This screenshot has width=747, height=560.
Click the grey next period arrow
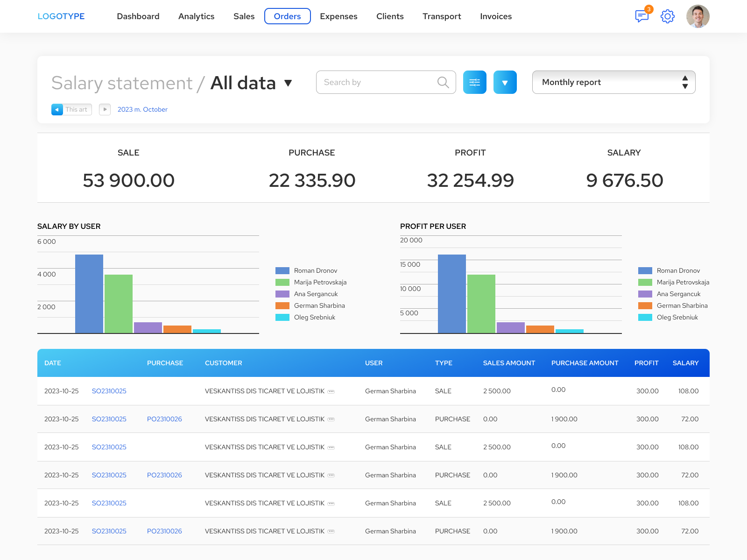tap(105, 109)
